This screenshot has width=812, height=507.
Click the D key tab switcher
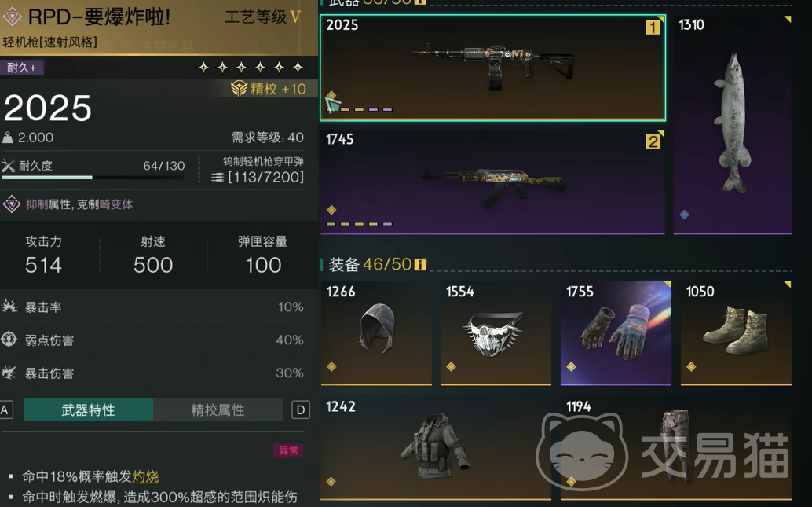[301, 410]
